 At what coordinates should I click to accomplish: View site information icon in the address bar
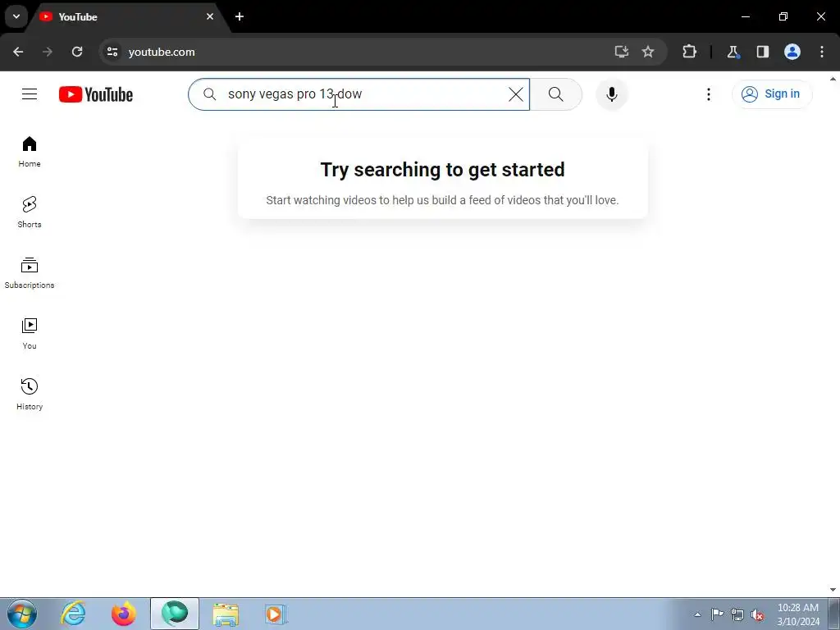click(x=112, y=52)
